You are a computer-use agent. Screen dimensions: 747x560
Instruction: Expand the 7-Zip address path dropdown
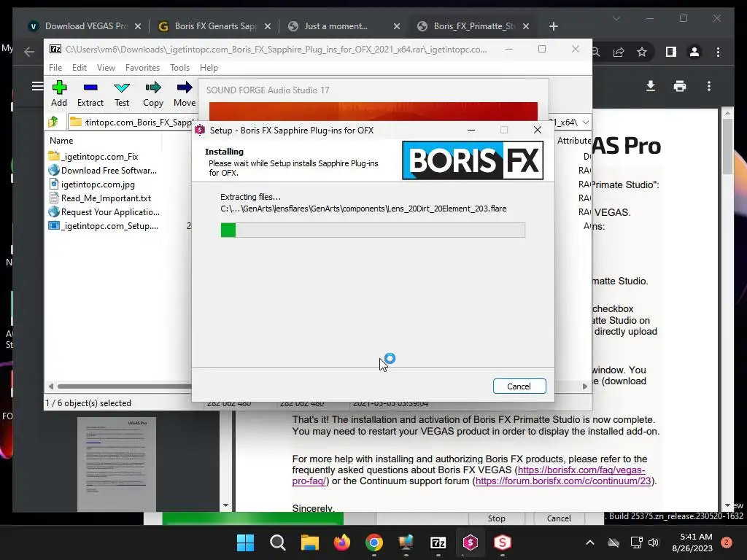(586, 122)
